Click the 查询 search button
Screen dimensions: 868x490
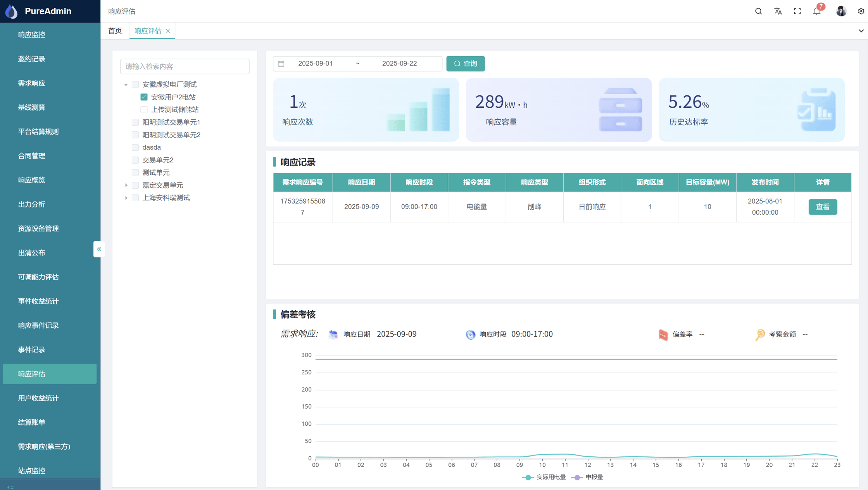pos(465,64)
